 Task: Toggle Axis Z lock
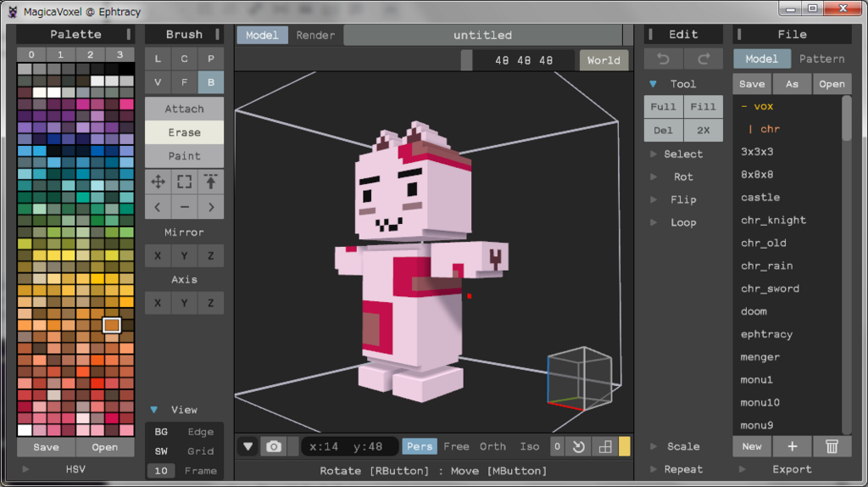pyautogui.click(x=210, y=303)
